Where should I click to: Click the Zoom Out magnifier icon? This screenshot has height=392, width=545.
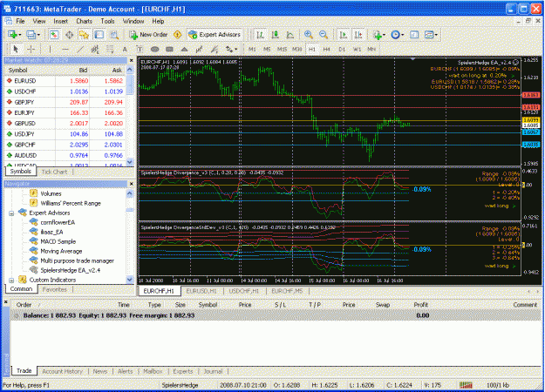click(x=324, y=35)
